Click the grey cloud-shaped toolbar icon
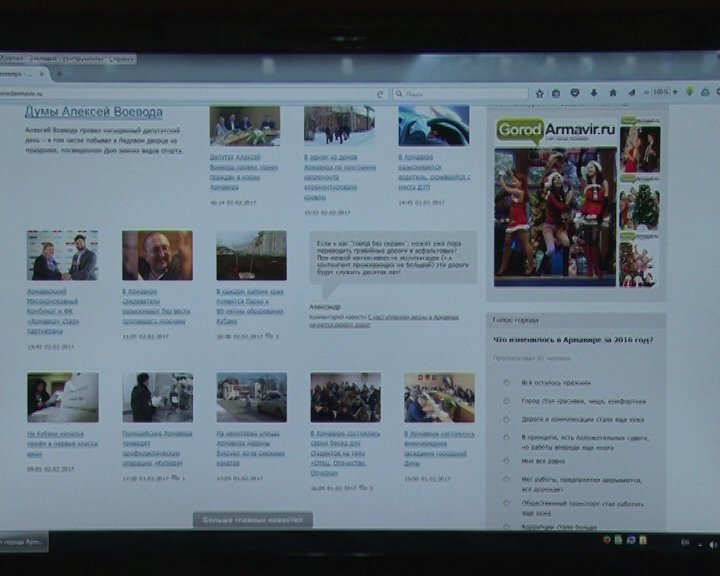 click(705, 92)
